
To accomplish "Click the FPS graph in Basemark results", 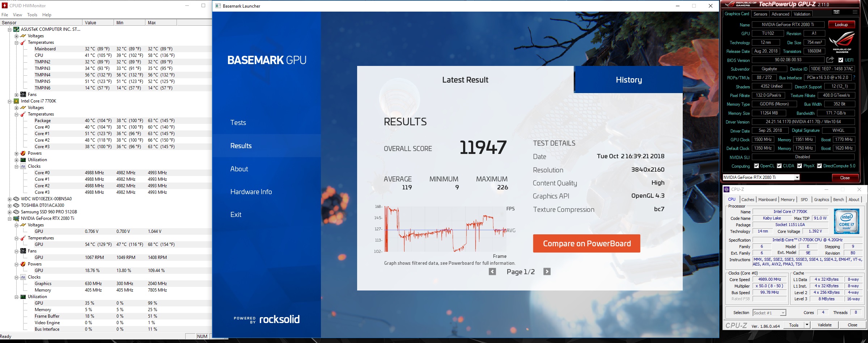I will tap(445, 229).
